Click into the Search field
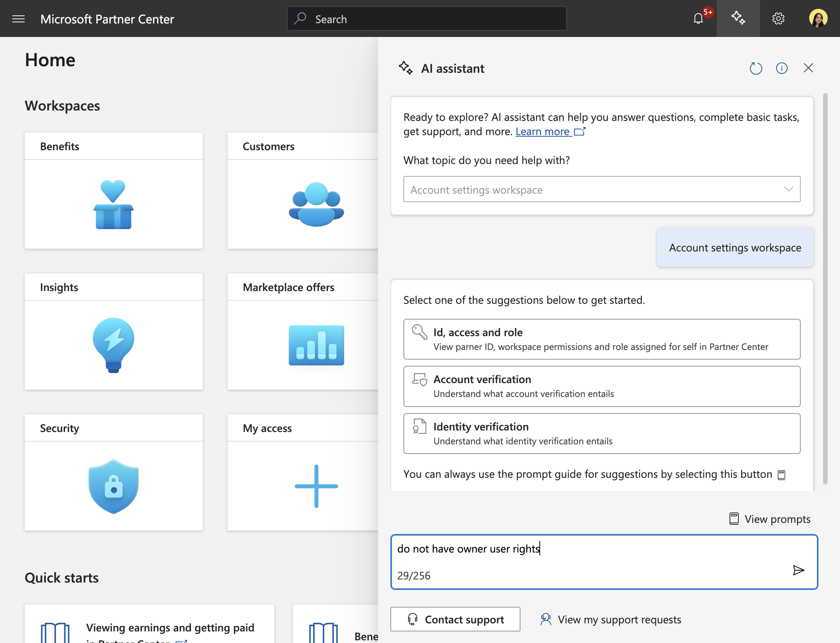 pyautogui.click(x=427, y=18)
